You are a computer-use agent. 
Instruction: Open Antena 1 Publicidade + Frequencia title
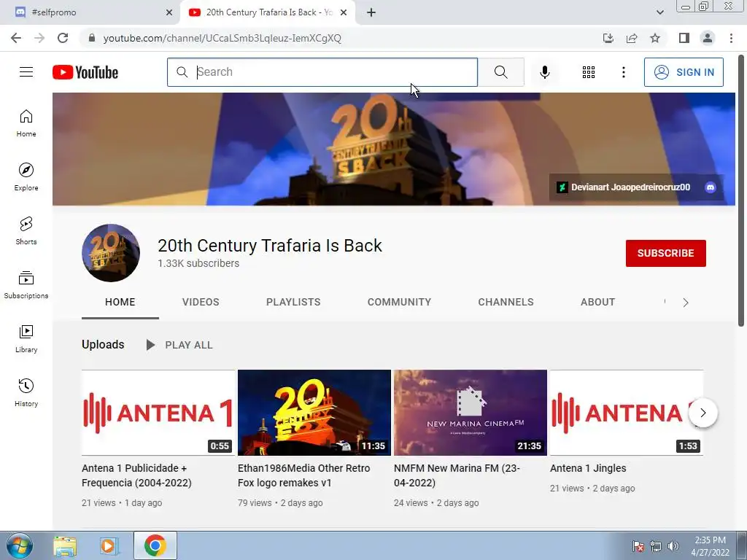click(x=136, y=475)
